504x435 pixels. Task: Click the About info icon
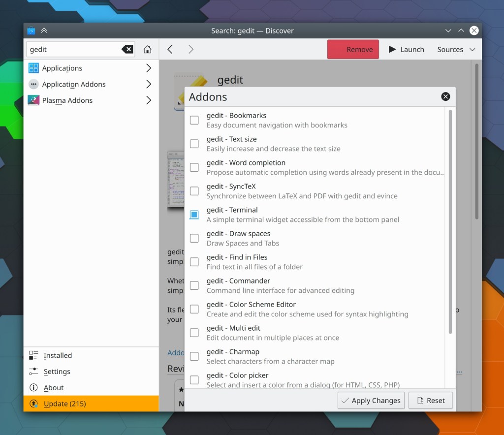pos(33,388)
